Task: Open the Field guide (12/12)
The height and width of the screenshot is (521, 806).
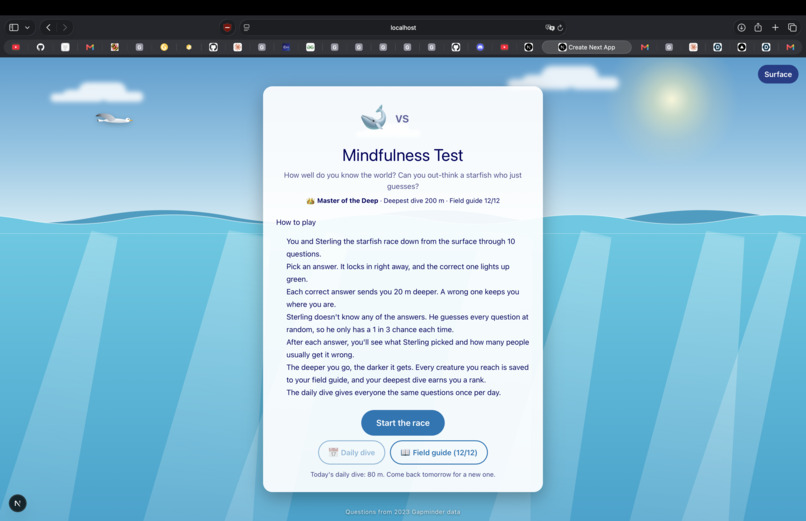Action: pyautogui.click(x=438, y=453)
